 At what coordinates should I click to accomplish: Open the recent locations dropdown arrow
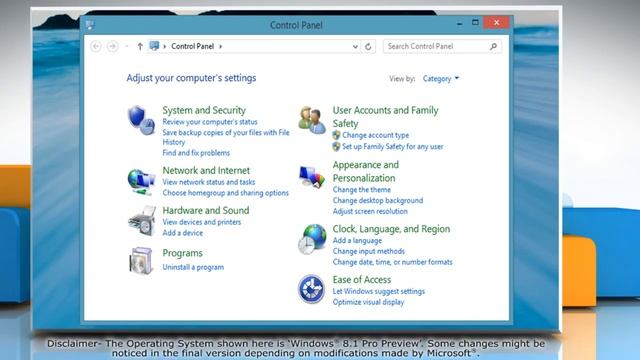pos(127,47)
